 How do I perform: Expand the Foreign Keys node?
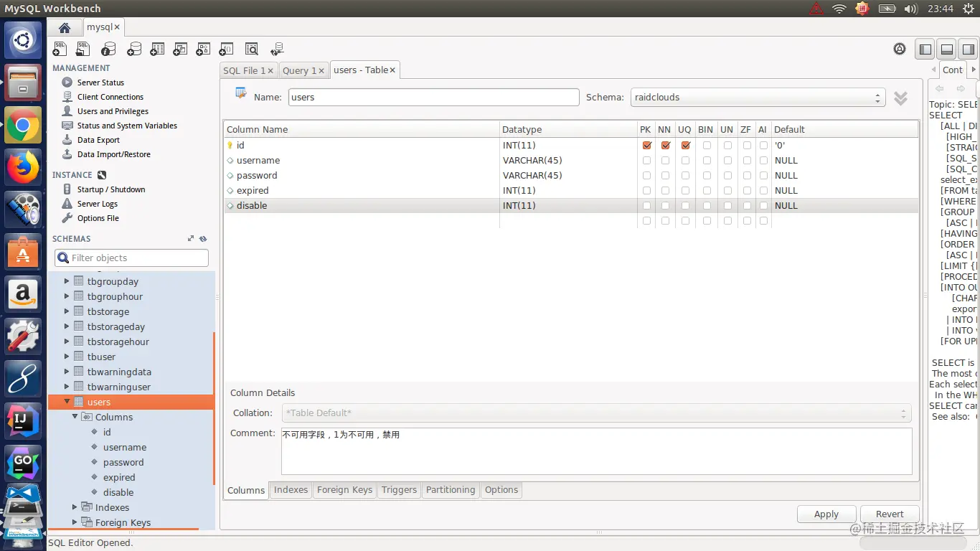(75, 522)
